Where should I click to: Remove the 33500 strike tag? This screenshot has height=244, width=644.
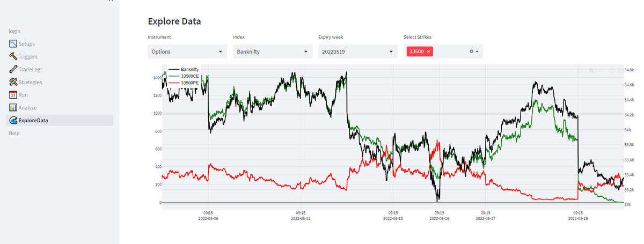click(428, 51)
